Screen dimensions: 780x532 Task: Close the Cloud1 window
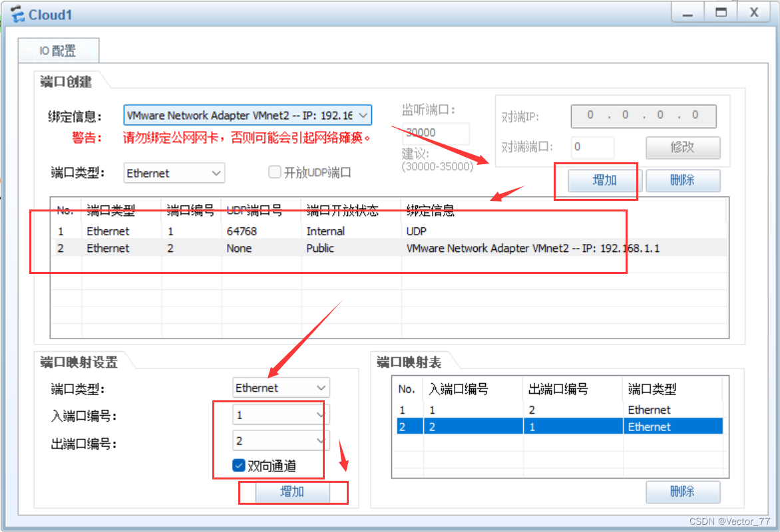754,13
